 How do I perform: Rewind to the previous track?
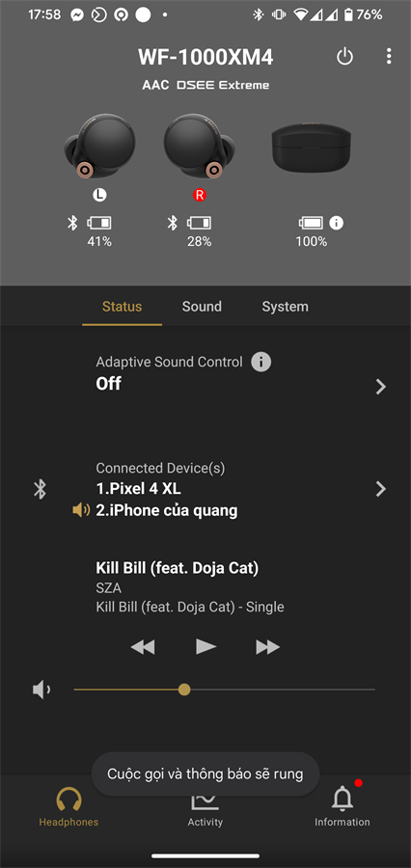[143, 646]
